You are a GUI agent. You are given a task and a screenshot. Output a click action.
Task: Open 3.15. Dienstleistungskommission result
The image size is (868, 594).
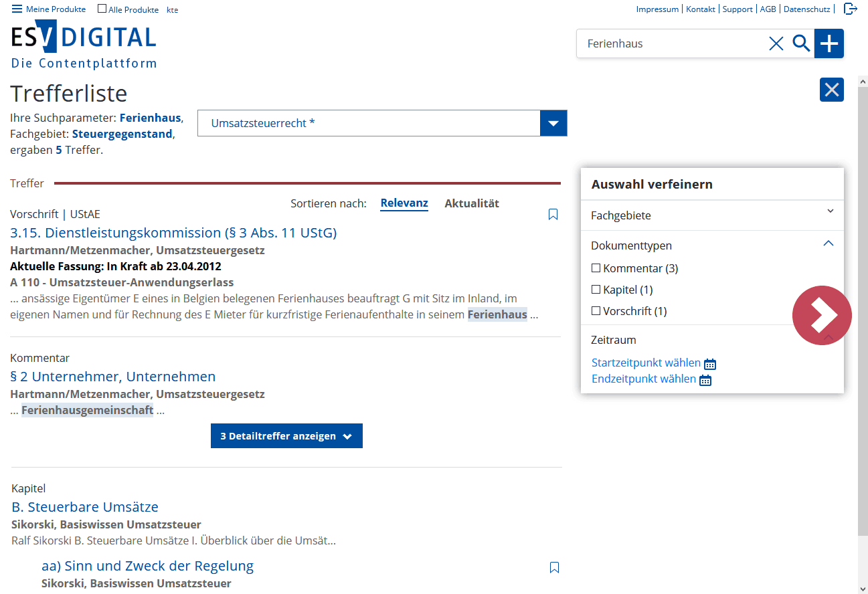(x=173, y=233)
